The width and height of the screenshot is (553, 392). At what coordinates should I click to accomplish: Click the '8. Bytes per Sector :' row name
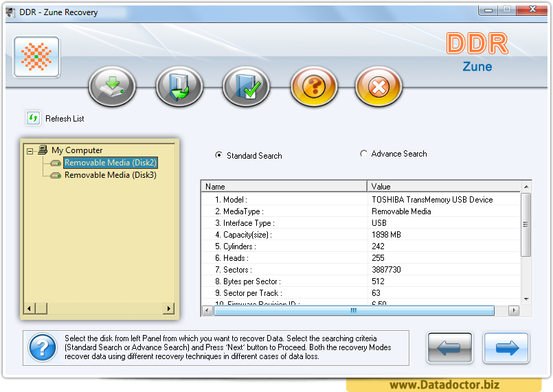coord(248,281)
